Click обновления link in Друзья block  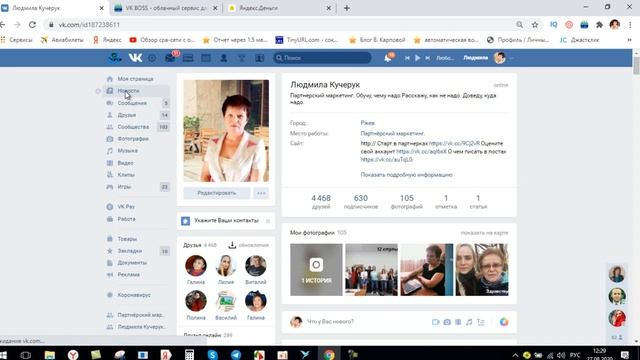coord(253,245)
